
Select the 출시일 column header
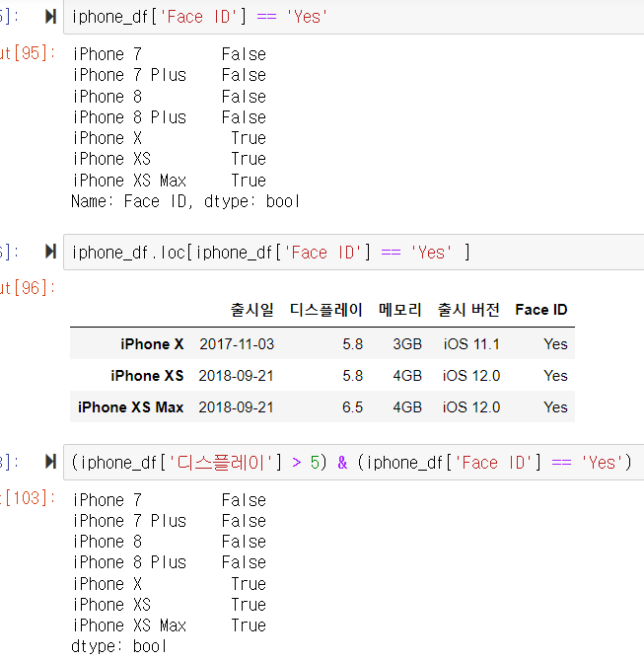252,310
